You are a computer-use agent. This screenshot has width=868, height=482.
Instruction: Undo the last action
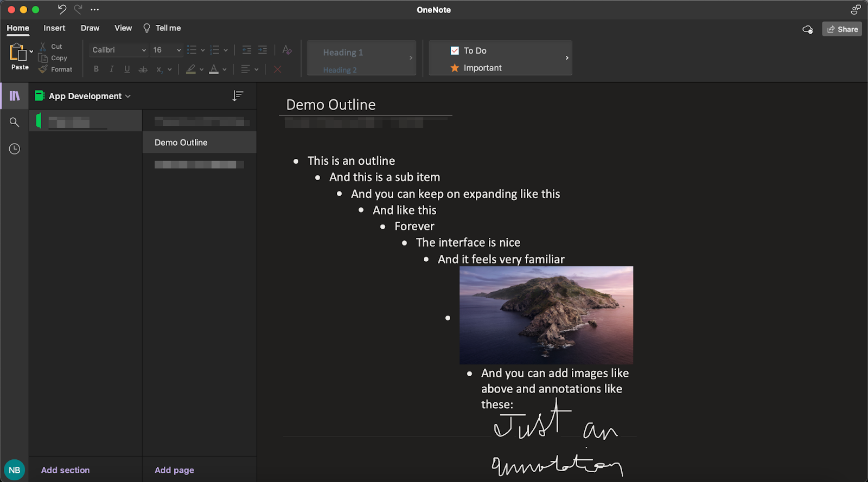coord(62,9)
